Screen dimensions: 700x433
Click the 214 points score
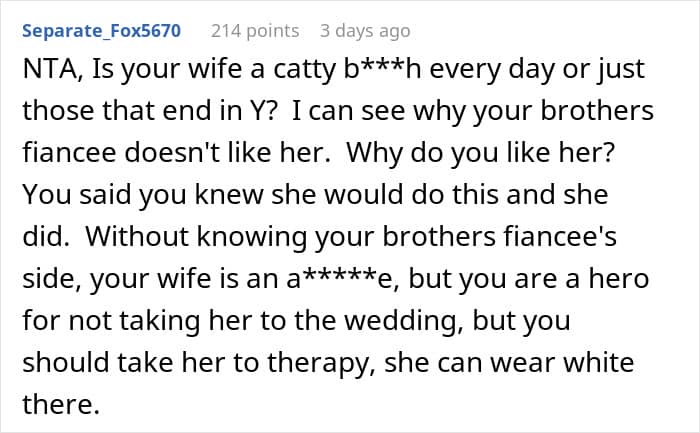255,31
